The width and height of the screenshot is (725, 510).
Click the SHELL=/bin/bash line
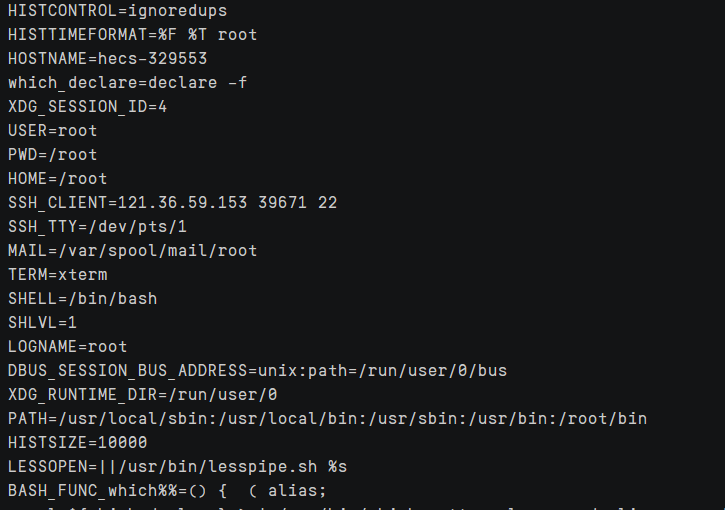point(82,299)
